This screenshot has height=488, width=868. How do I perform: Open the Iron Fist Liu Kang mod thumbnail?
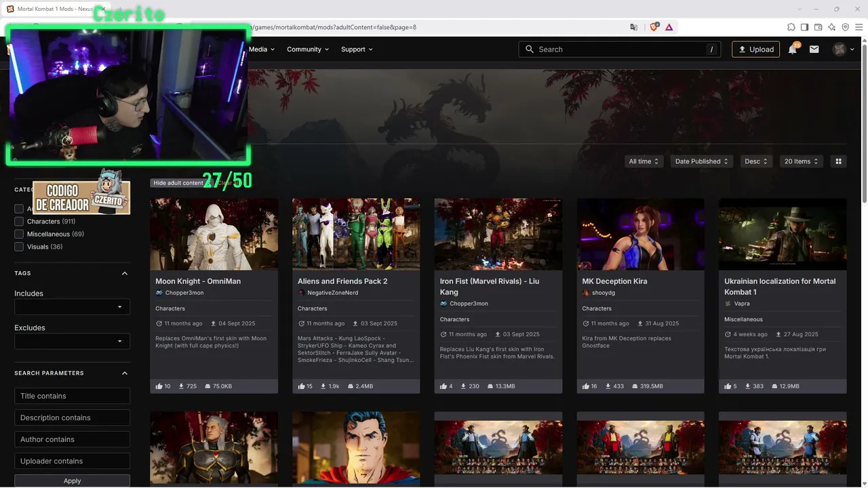[x=498, y=234]
